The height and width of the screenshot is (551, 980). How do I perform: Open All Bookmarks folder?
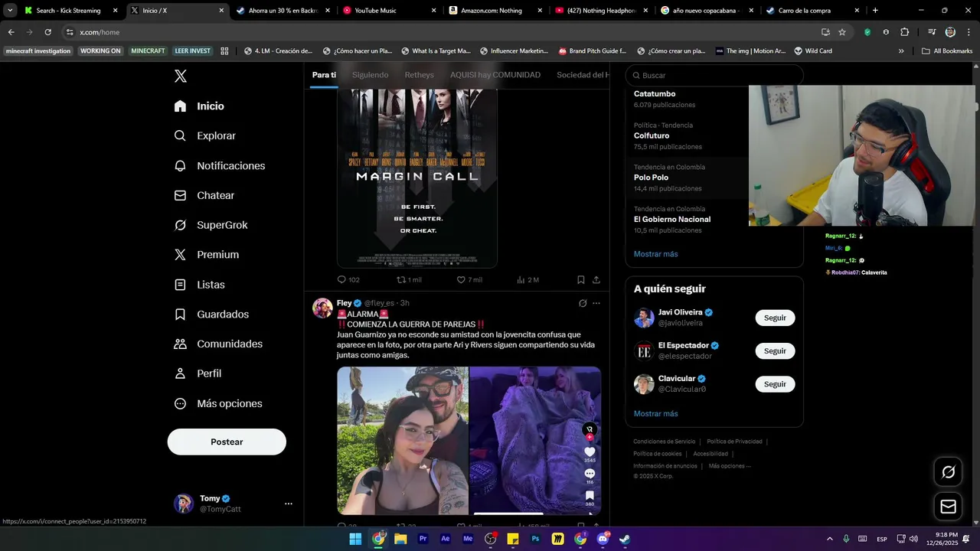pyautogui.click(x=947, y=51)
